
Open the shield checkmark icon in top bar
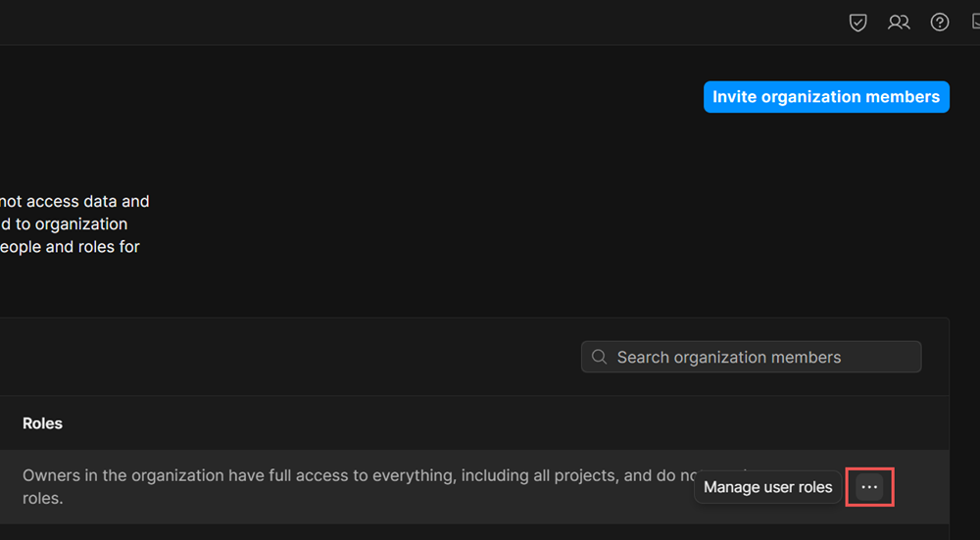[857, 23]
